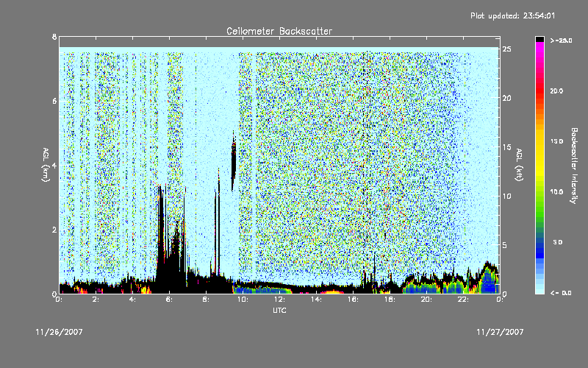Click the 15.0 colorbar scale label
The image size is (588, 368).
tap(556, 141)
